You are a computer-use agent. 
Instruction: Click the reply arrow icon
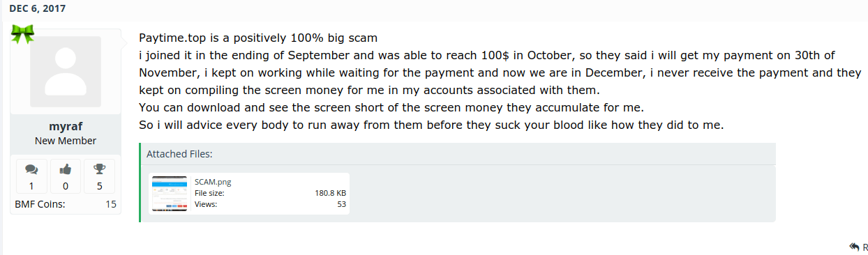coord(855,247)
